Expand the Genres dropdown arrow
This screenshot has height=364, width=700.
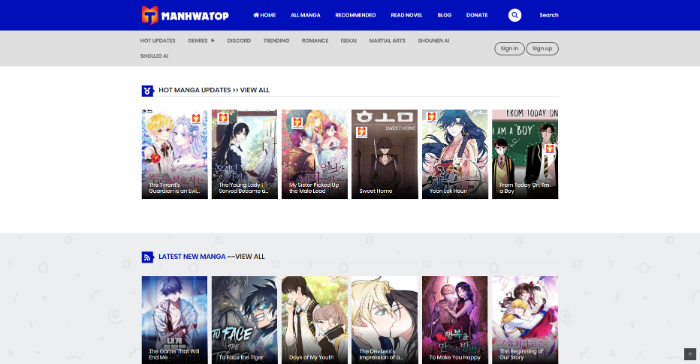point(212,41)
